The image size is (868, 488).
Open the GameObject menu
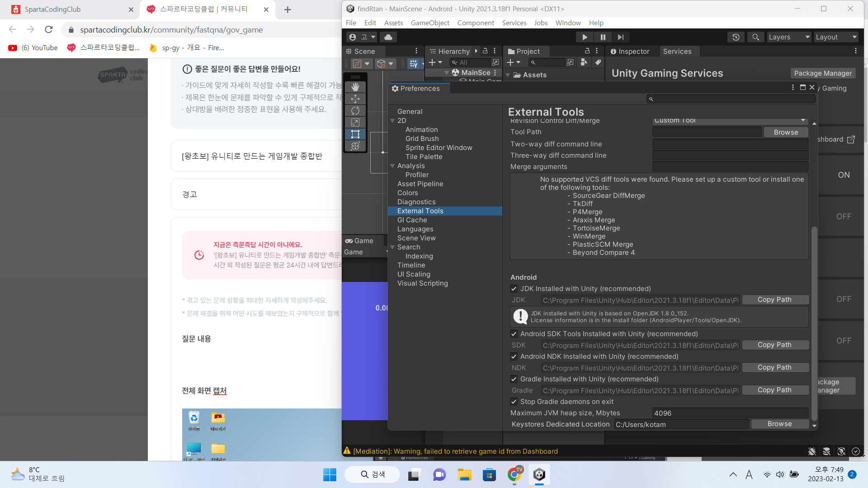[x=430, y=23]
